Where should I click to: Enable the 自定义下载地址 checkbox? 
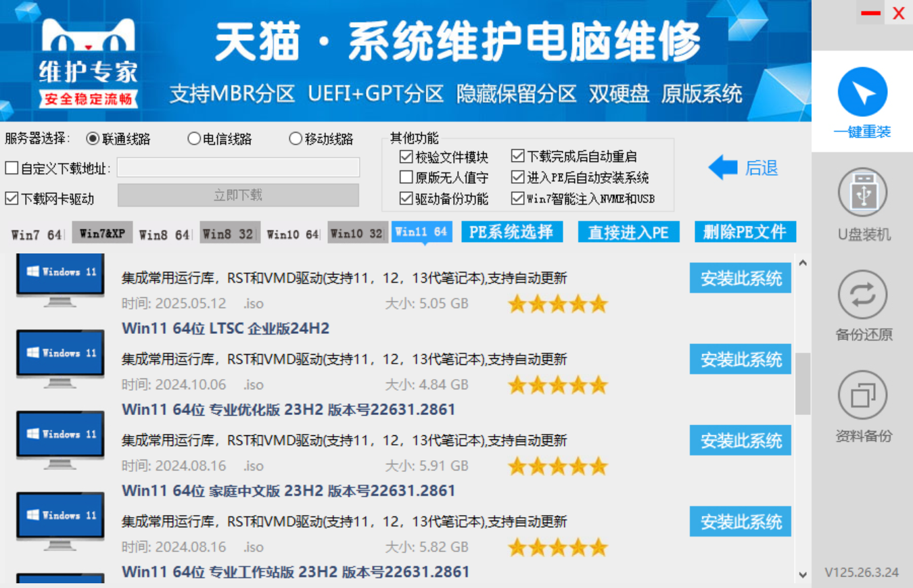[x=11, y=168]
